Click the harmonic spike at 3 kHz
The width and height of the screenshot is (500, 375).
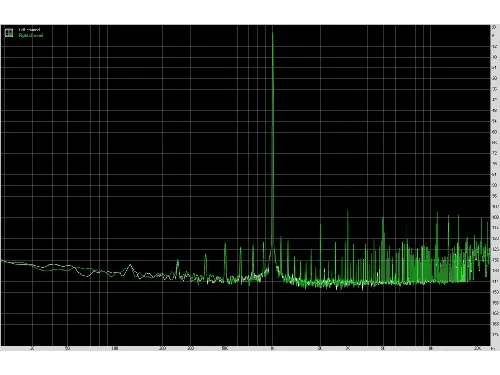tap(348, 211)
